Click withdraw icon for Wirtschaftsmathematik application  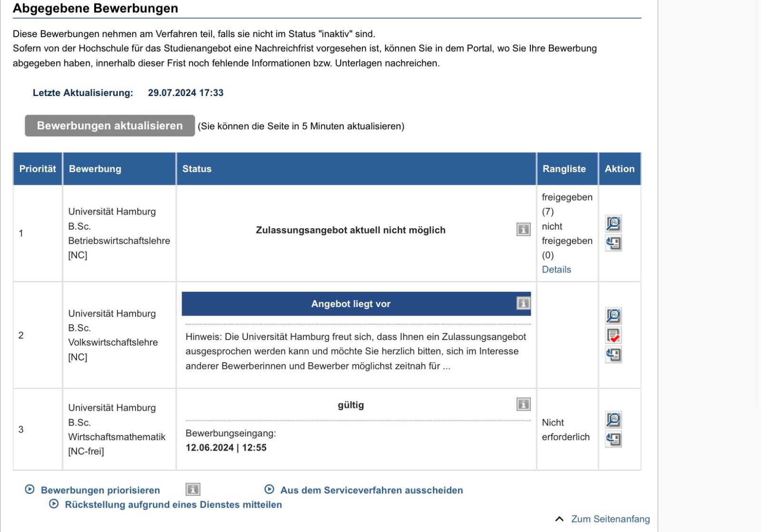click(x=613, y=439)
